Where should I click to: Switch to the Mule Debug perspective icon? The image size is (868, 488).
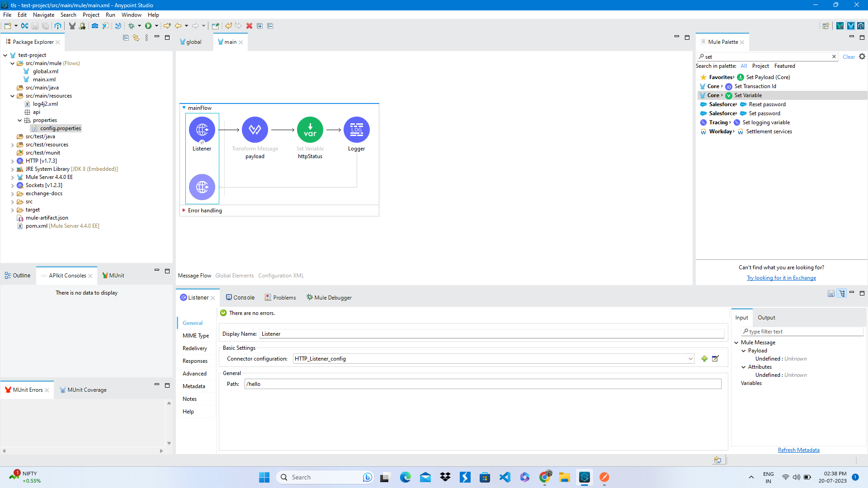(x=840, y=26)
